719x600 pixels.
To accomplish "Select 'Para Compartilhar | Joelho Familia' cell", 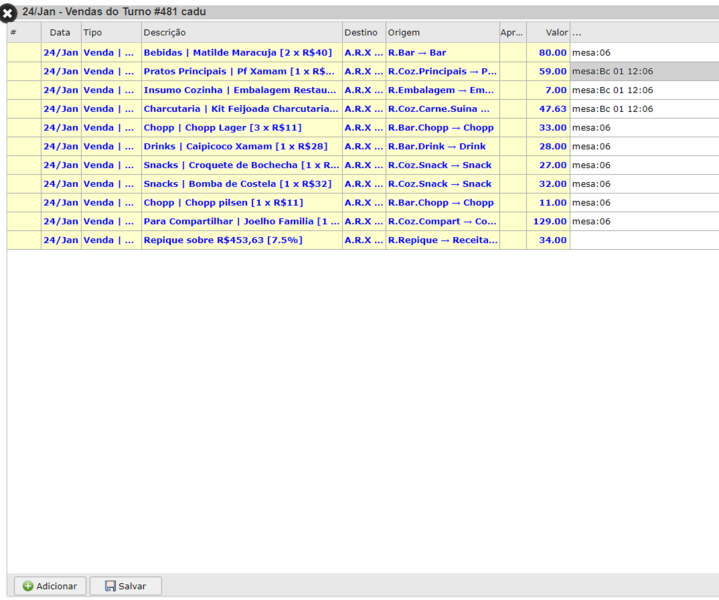I will 242,222.
